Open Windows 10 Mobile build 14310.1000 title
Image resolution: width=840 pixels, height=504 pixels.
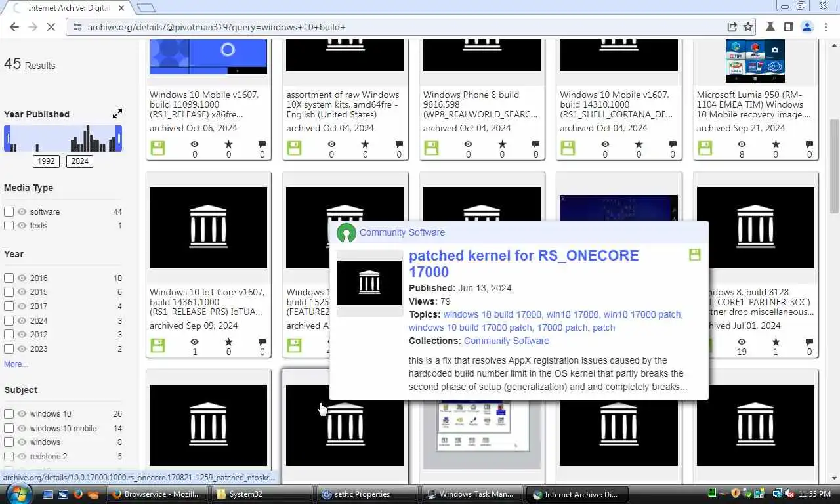tap(616, 104)
